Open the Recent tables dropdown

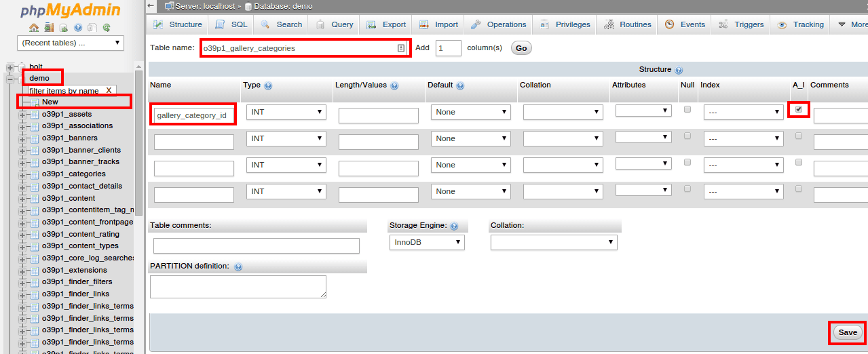71,43
